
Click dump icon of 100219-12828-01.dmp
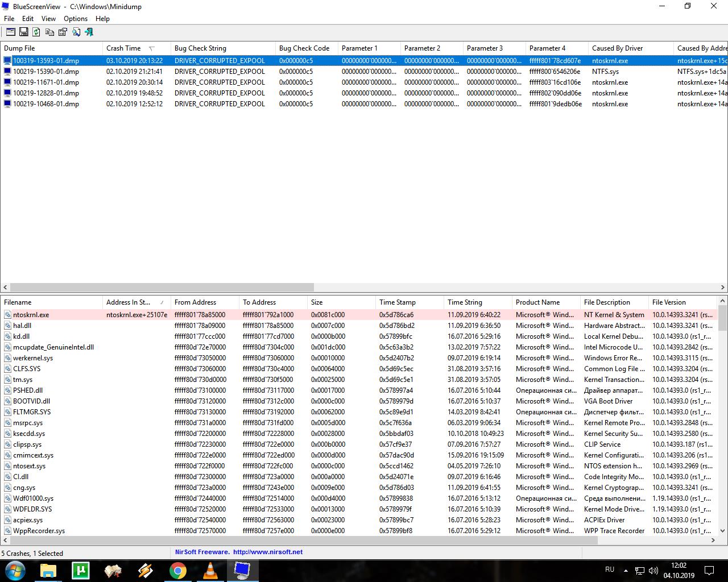tap(7, 93)
